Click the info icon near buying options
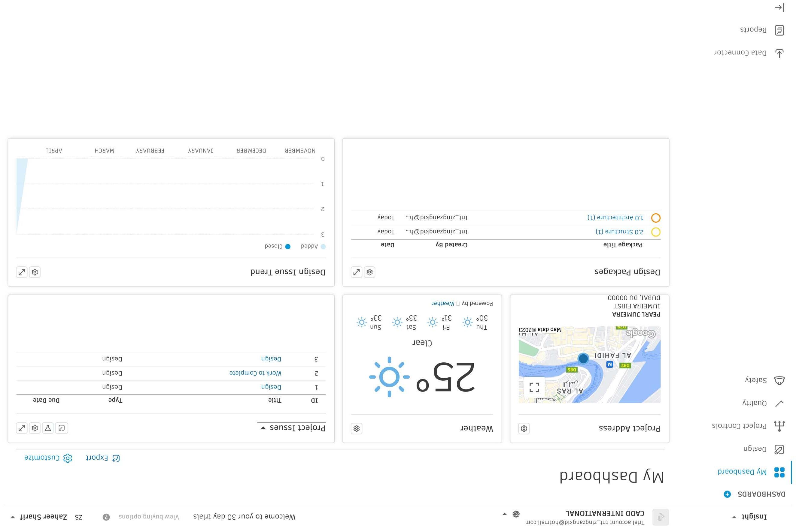The image size is (796, 532). pos(106,517)
